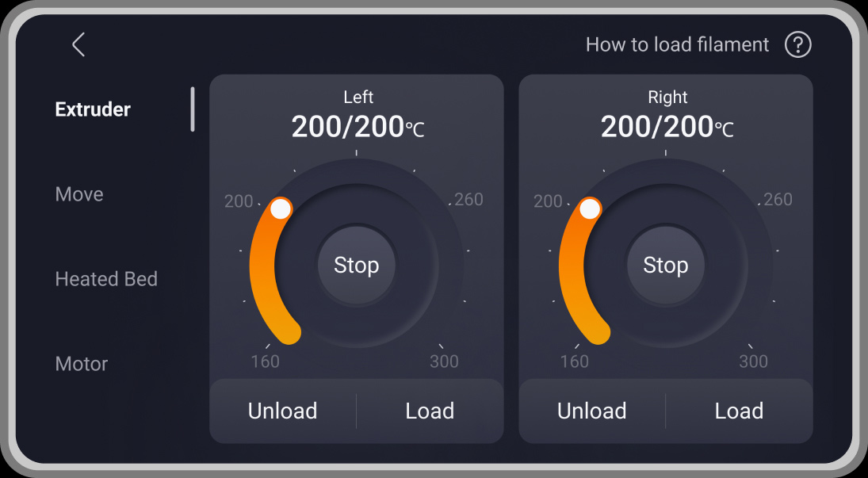The width and height of the screenshot is (868, 478).
Task: Open the help question mark icon
Action: 797,44
